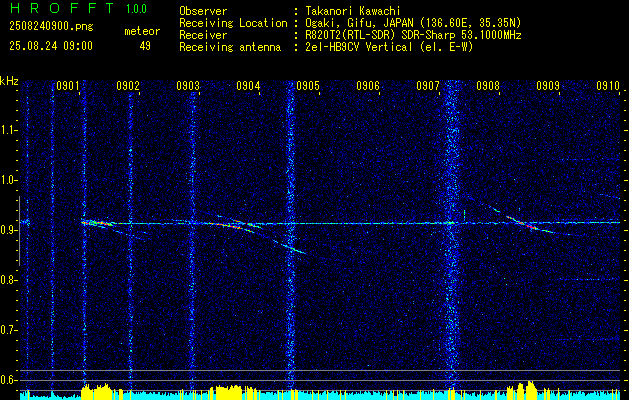Click the file name 2508240900.png
The height and width of the screenshot is (400, 629).
click(x=51, y=27)
